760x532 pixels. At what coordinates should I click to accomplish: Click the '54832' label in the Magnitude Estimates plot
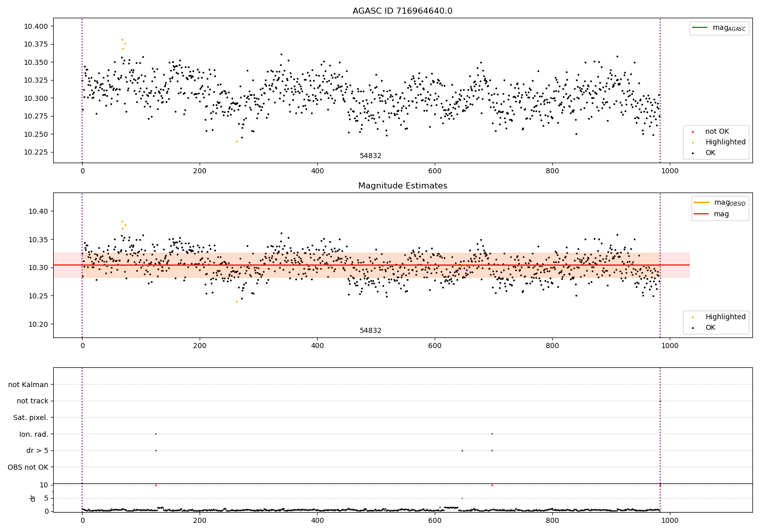[x=370, y=331]
